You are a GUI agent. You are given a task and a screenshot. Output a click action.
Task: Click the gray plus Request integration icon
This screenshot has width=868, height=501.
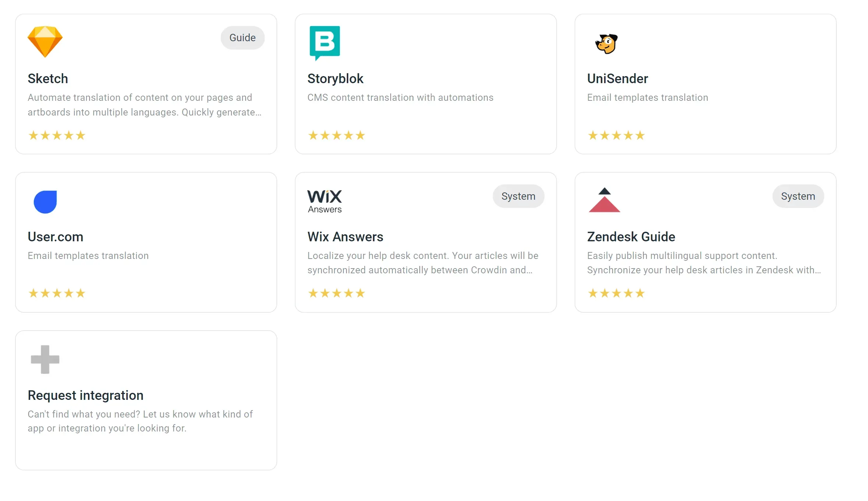click(x=45, y=359)
